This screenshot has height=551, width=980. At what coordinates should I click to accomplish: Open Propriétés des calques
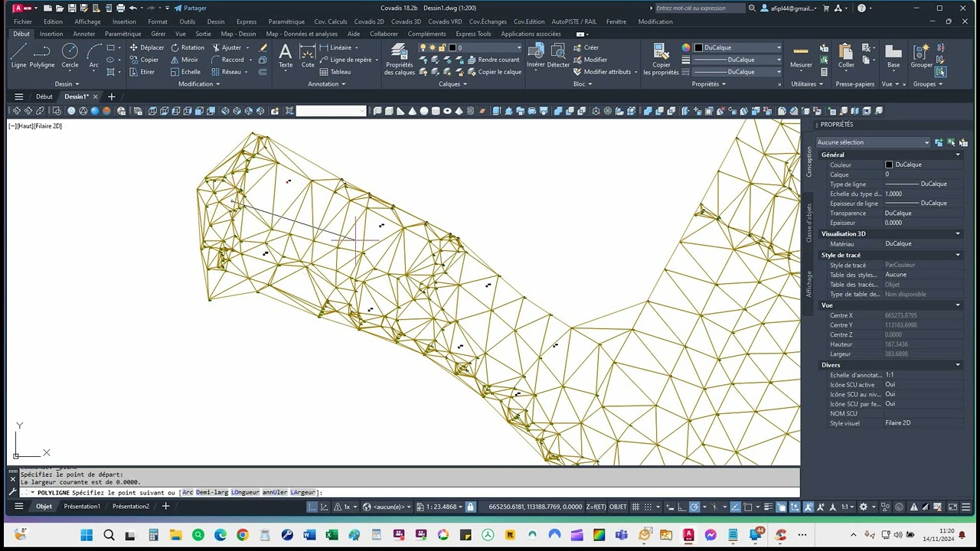pos(399,59)
